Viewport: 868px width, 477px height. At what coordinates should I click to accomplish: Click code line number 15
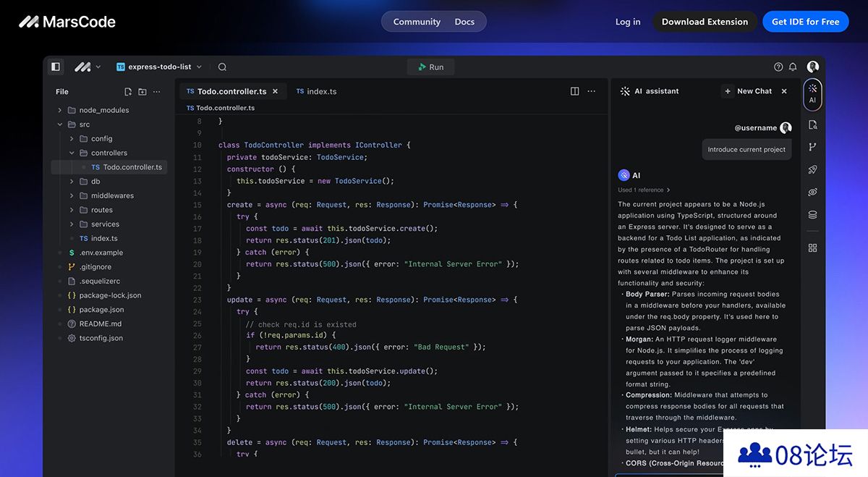coord(197,205)
